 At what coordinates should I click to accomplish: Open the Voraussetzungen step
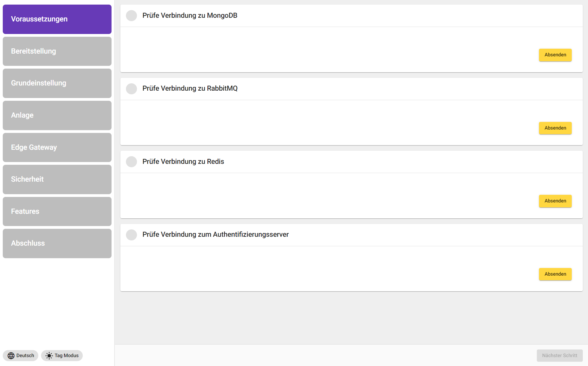57,19
